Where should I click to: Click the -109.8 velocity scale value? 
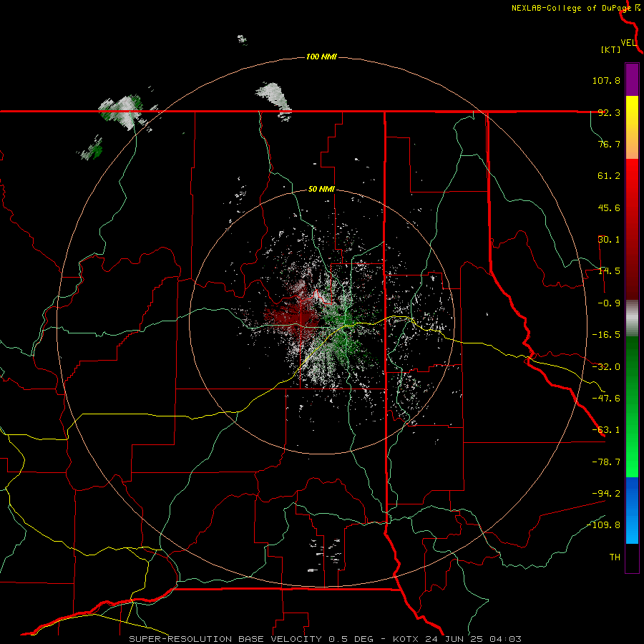(604, 525)
